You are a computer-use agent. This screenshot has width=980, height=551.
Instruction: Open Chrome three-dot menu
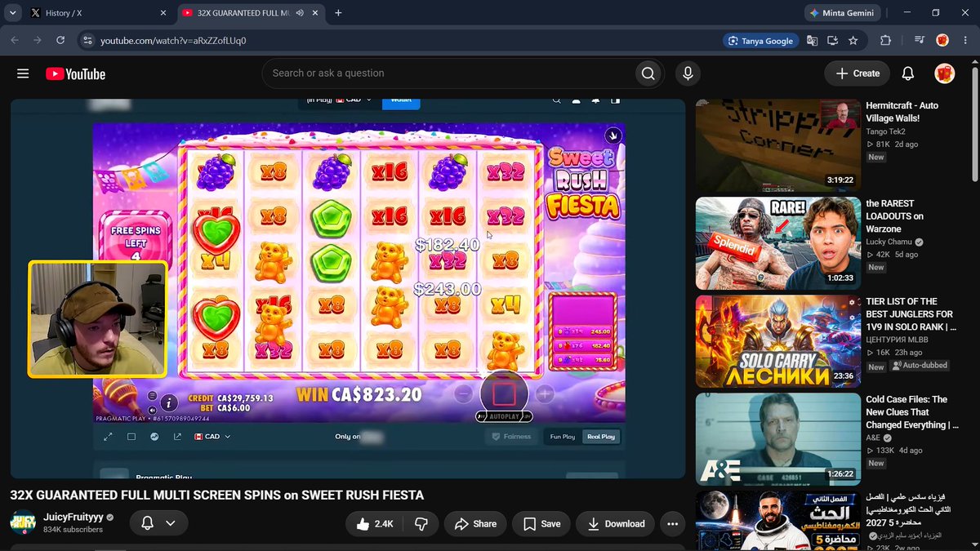click(x=964, y=40)
